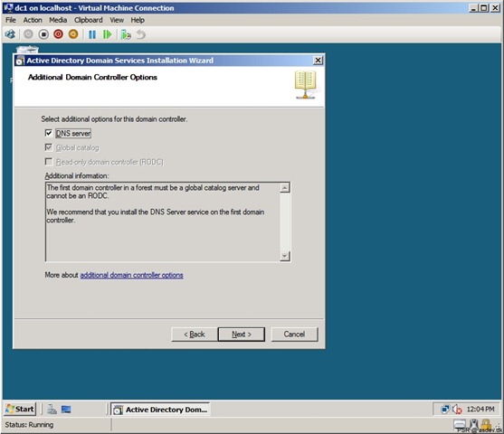Click the orange Save state toolbar icon
The width and height of the screenshot is (504, 434).
click(x=73, y=34)
